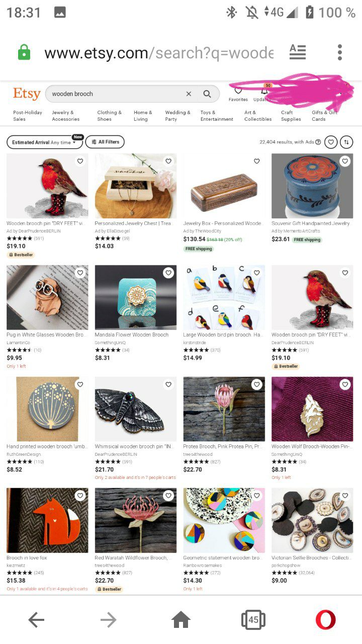Open the Home & Living category
362x644 pixels.
pyautogui.click(x=141, y=116)
